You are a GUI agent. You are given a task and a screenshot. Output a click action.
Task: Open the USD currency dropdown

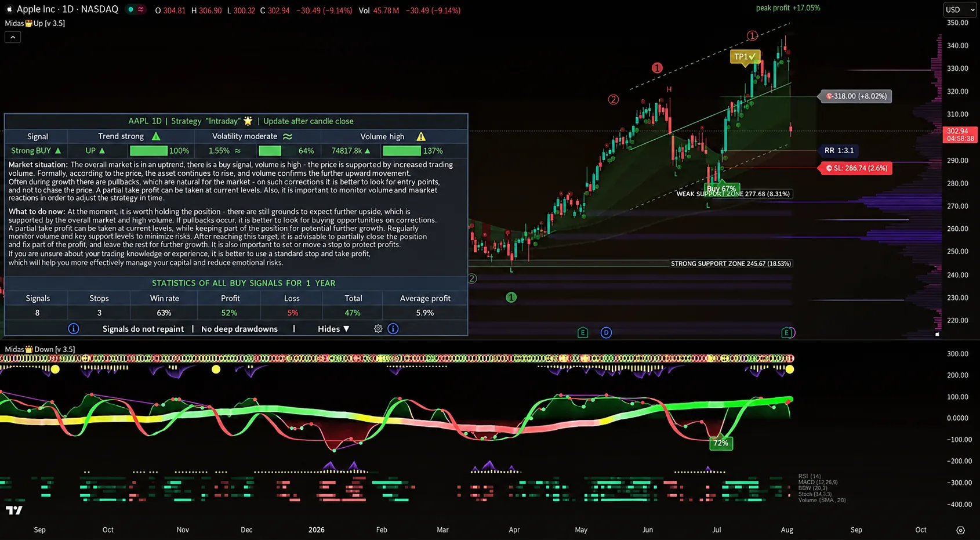point(960,10)
